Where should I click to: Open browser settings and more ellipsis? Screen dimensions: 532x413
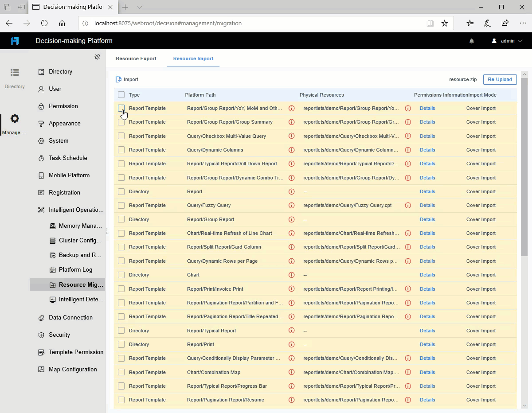coord(523,23)
